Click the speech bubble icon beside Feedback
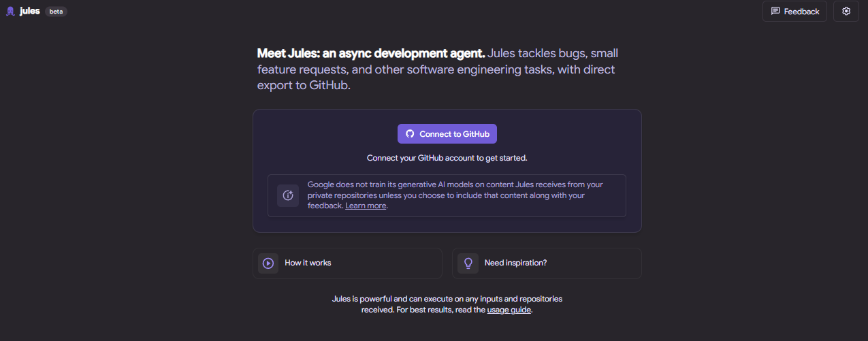This screenshot has height=341, width=868. 775,12
